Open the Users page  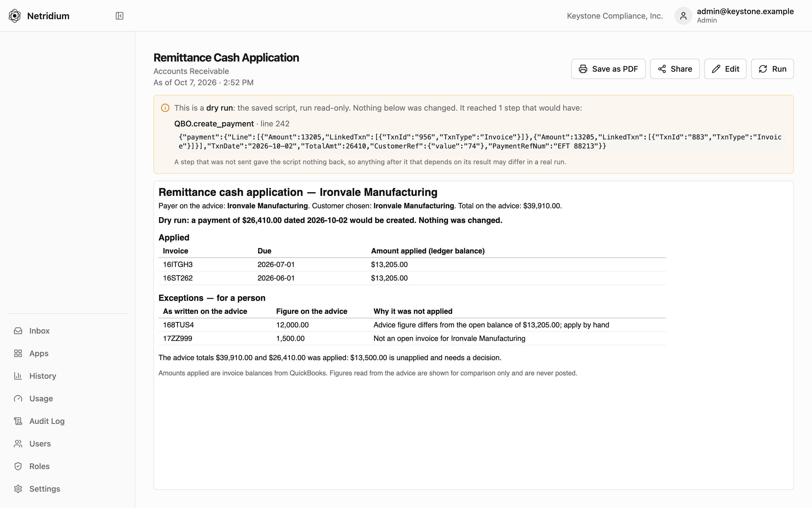(x=67, y=444)
